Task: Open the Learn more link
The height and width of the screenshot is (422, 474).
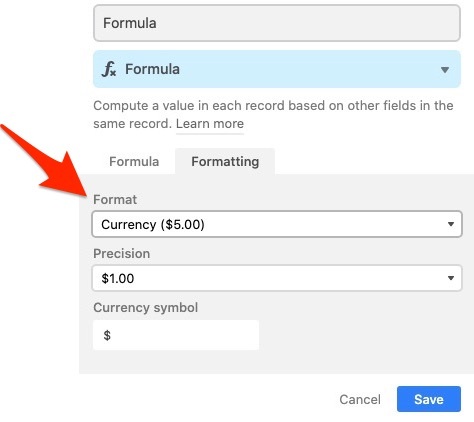Action: pos(210,124)
